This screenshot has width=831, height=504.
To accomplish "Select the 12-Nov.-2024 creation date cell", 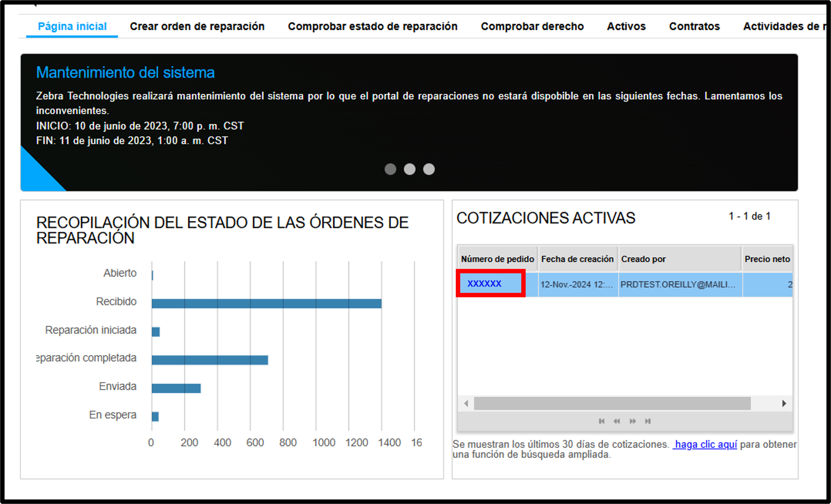I will (x=578, y=285).
